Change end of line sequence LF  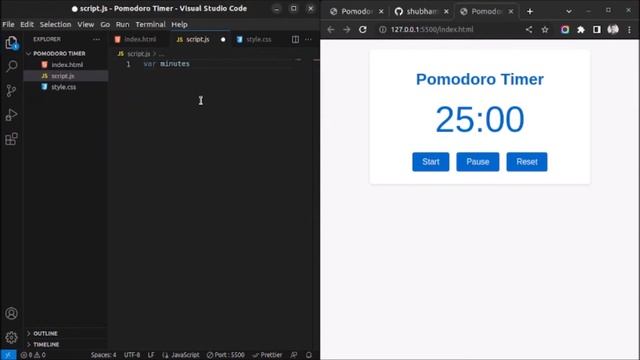click(x=151, y=355)
